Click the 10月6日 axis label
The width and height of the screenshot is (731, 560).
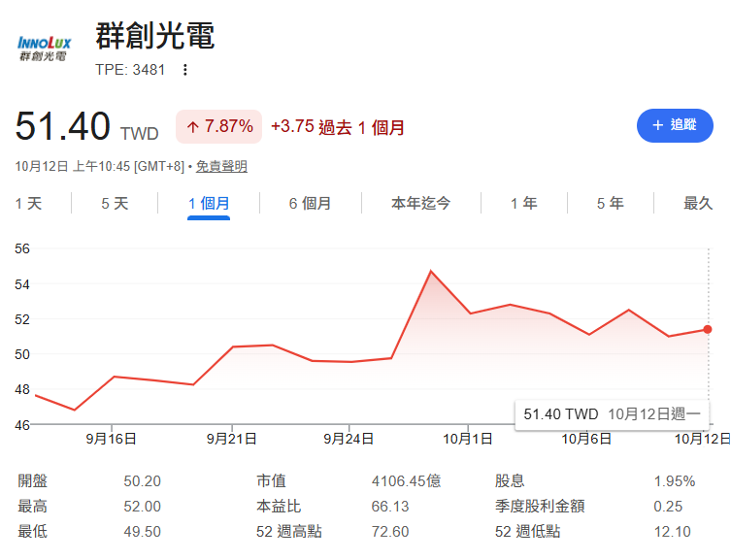[586, 439]
